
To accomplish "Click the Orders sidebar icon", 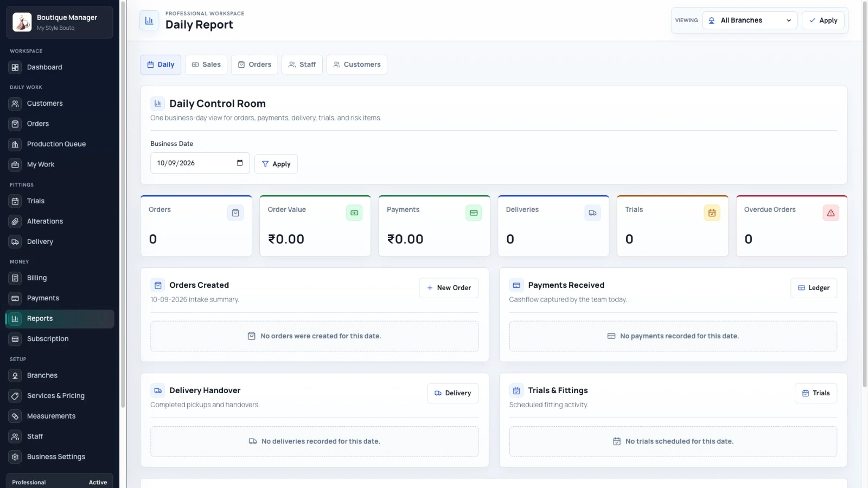I will point(15,124).
